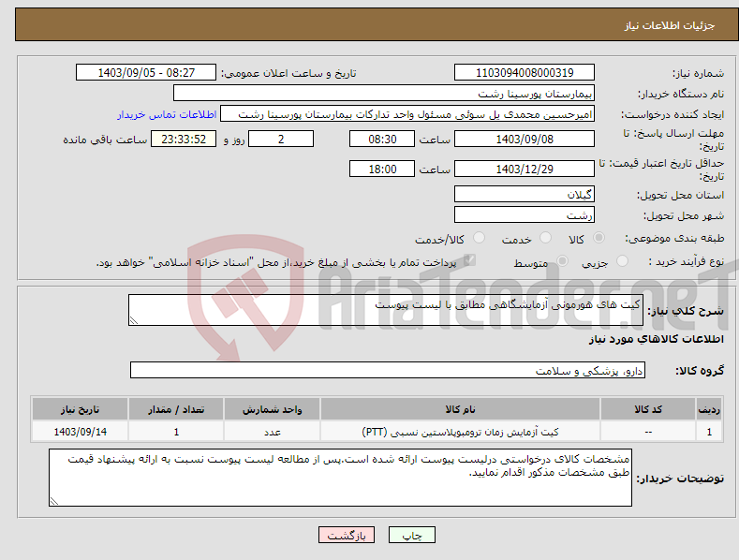Screen dimensions: 739x560
Task: Click the deadline time field 08:30
Action: pyautogui.click(x=382, y=139)
